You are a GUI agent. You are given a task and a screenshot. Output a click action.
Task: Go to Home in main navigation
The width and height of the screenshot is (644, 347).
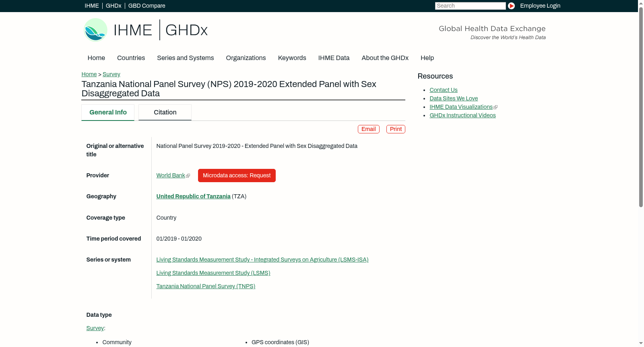[x=96, y=58]
